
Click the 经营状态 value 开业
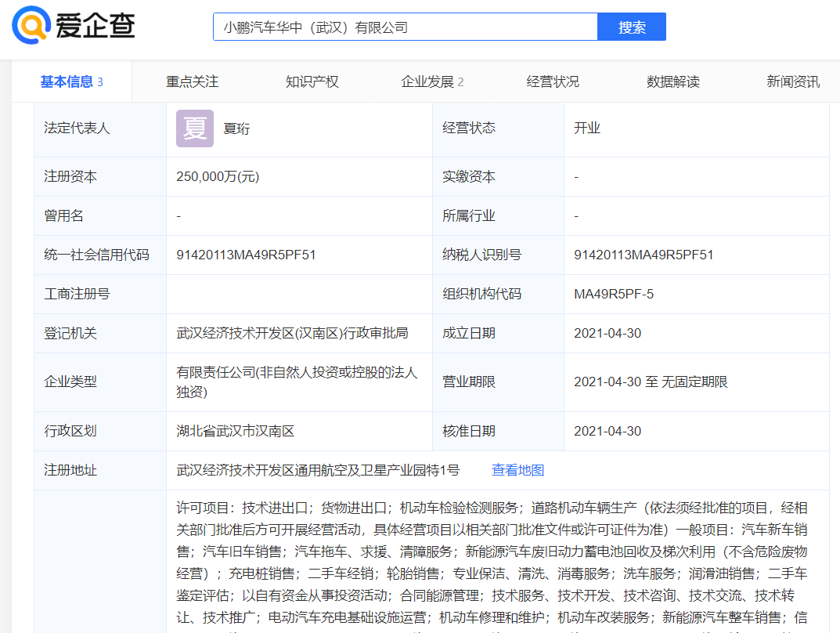(587, 128)
